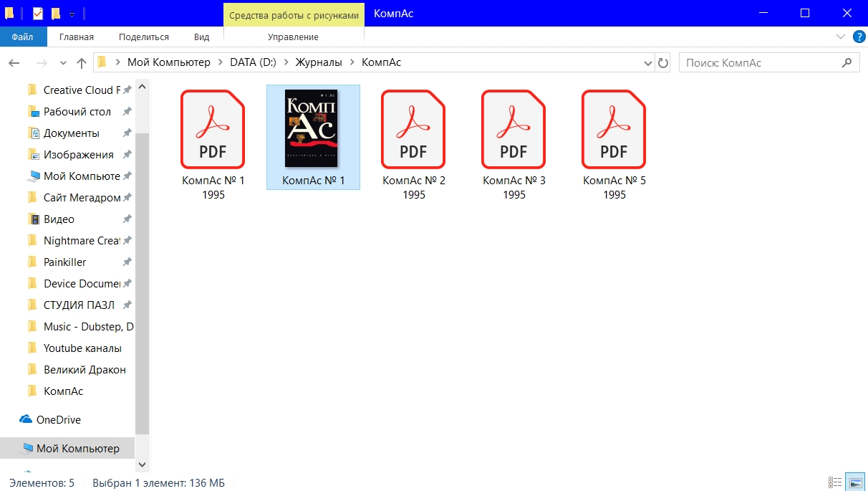Screen dimensions: 868x491
Task: Expand the chevron after Мой Компьютер breadcrumb
Action: pos(220,62)
